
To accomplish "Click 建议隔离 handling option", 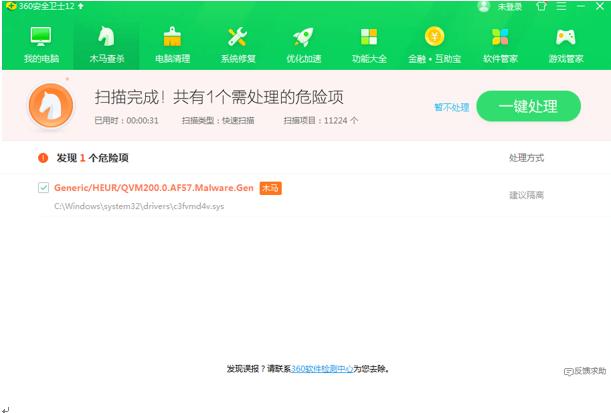I will click(526, 195).
